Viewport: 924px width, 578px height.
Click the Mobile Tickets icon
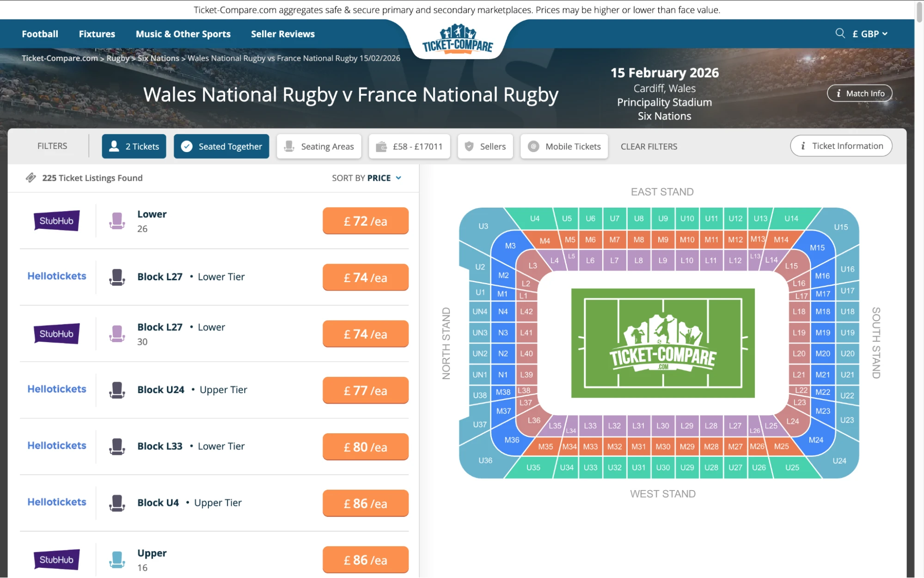click(x=533, y=146)
